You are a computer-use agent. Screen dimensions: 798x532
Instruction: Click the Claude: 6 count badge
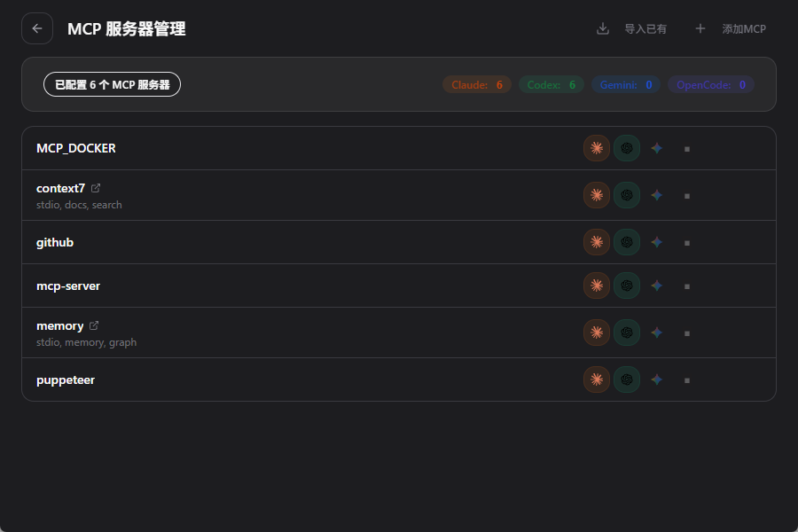point(477,84)
